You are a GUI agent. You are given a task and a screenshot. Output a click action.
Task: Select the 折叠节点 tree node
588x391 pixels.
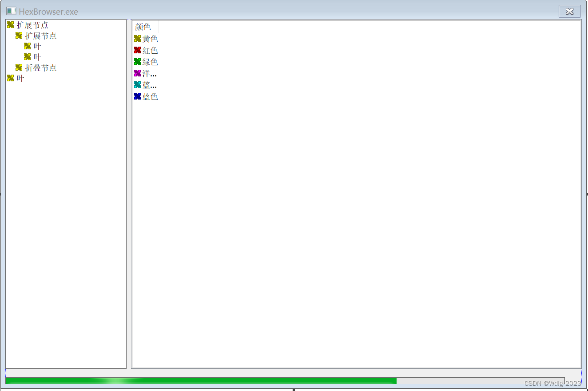pyautogui.click(x=41, y=68)
